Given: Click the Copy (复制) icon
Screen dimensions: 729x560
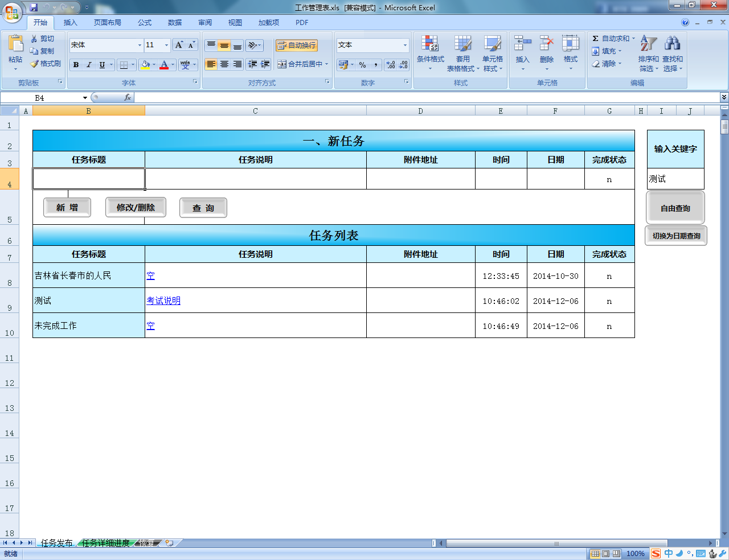Looking at the screenshot, I should pyautogui.click(x=34, y=51).
